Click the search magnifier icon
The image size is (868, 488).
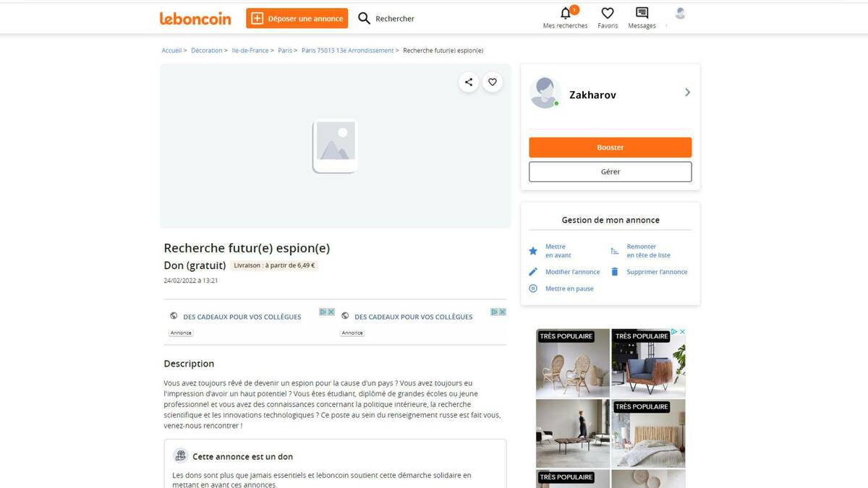pyautogui.click(x=364, y=18)
